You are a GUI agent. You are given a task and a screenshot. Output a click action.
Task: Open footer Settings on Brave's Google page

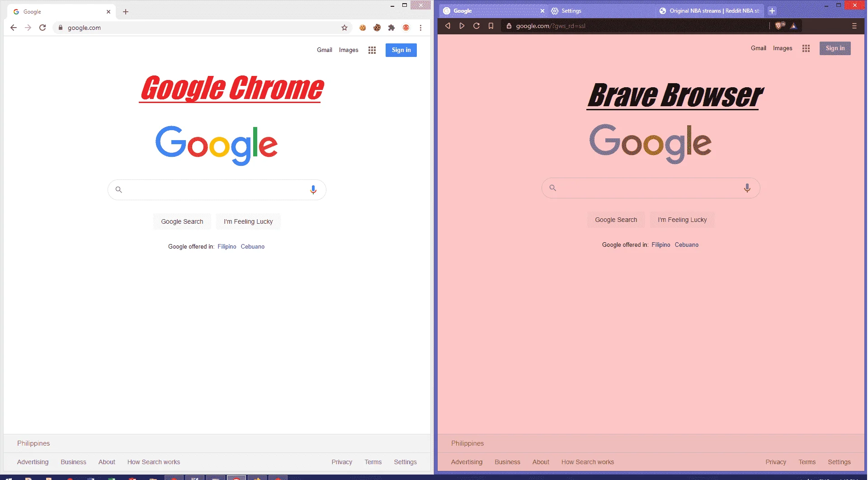839,462
